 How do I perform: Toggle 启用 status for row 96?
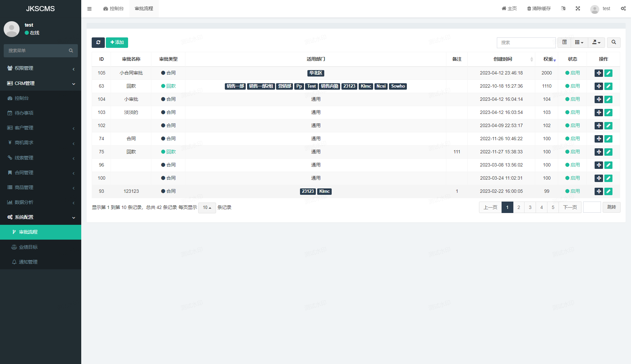(572, 165)
